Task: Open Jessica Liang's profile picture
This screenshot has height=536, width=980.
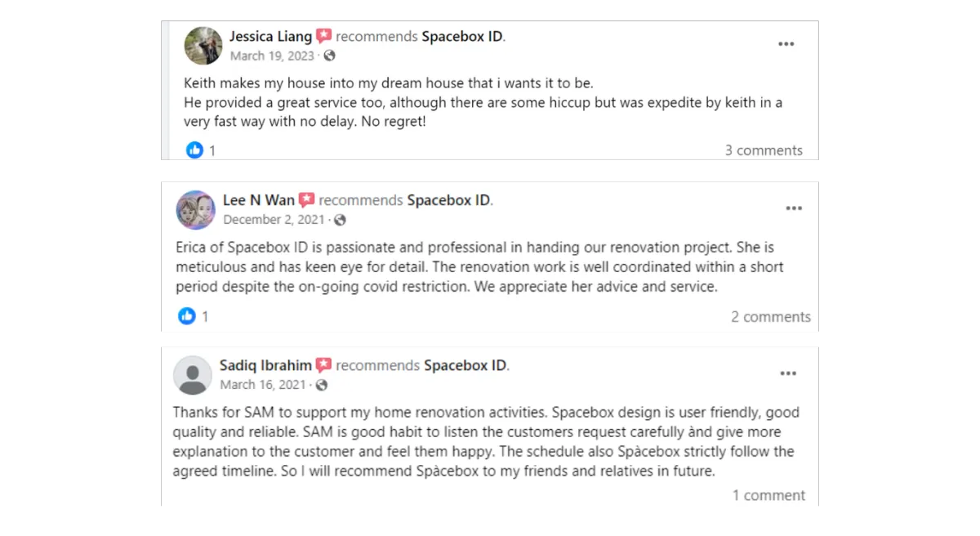Action: click(203, 46)
